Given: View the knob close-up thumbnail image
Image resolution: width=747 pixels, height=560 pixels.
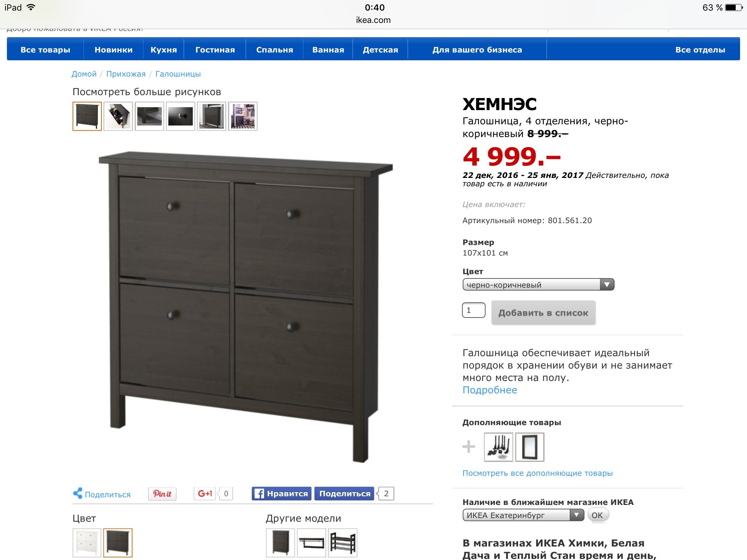Looking at the screenshot, I should [180, 116].
